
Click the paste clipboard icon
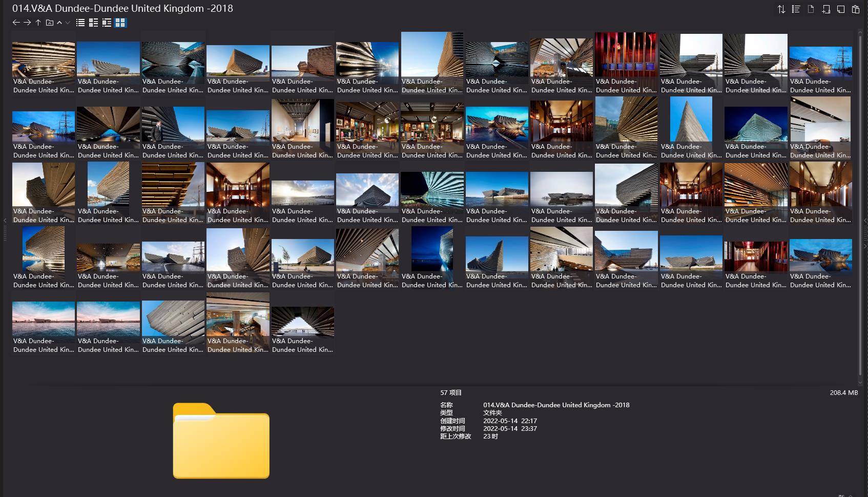pyautogui.click(x=856, y=9)
